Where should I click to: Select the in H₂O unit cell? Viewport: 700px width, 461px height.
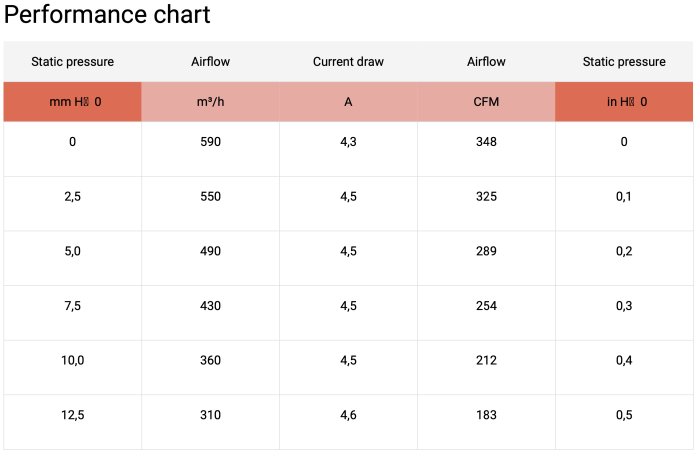[624, 102]
